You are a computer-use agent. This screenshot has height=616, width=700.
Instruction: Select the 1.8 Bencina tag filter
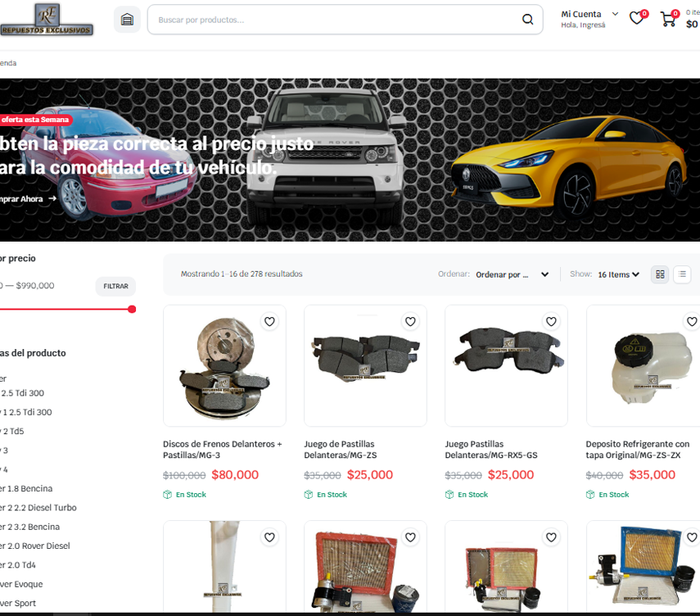(x=26, y=489)
